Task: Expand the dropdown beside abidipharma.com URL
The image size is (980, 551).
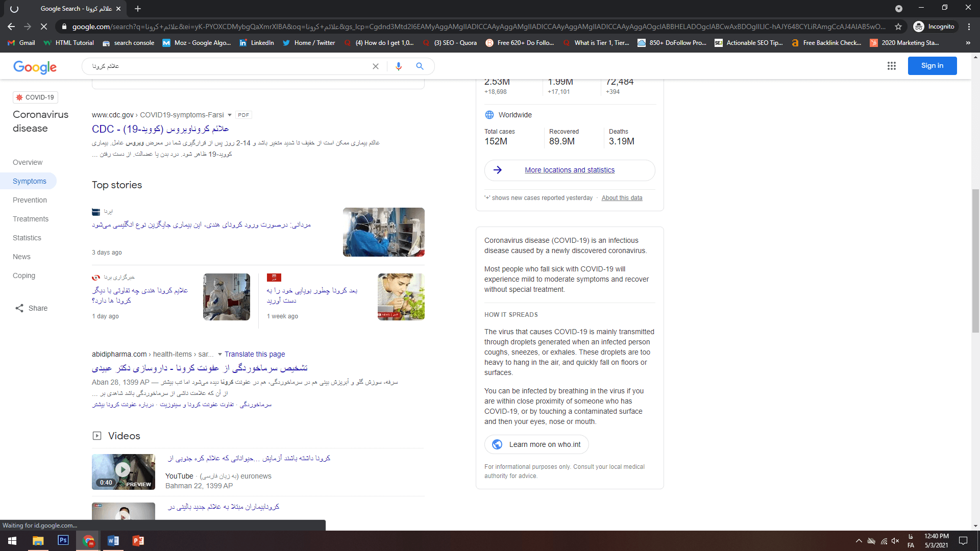Action: [x=220, y=355]
